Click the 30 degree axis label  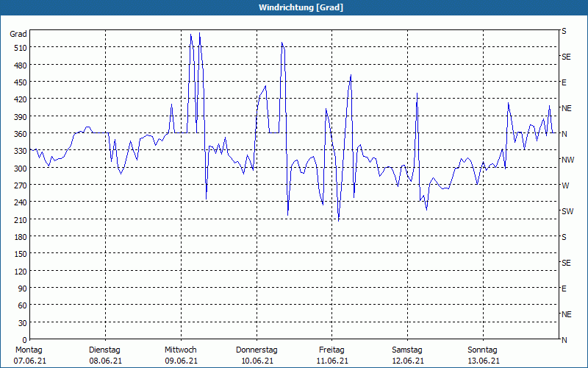(23, 323)
